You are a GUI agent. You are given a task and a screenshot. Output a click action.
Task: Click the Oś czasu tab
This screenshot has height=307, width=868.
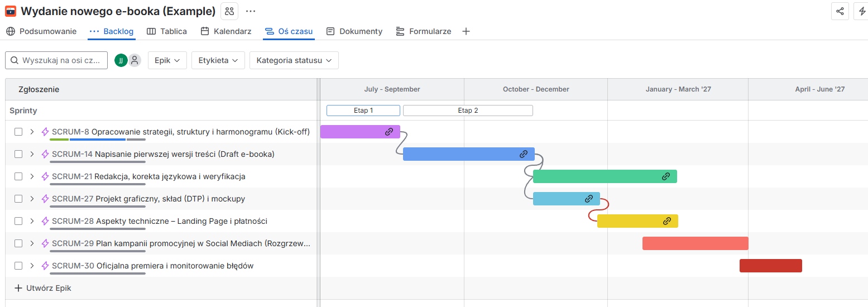click(x=289, y=31)
